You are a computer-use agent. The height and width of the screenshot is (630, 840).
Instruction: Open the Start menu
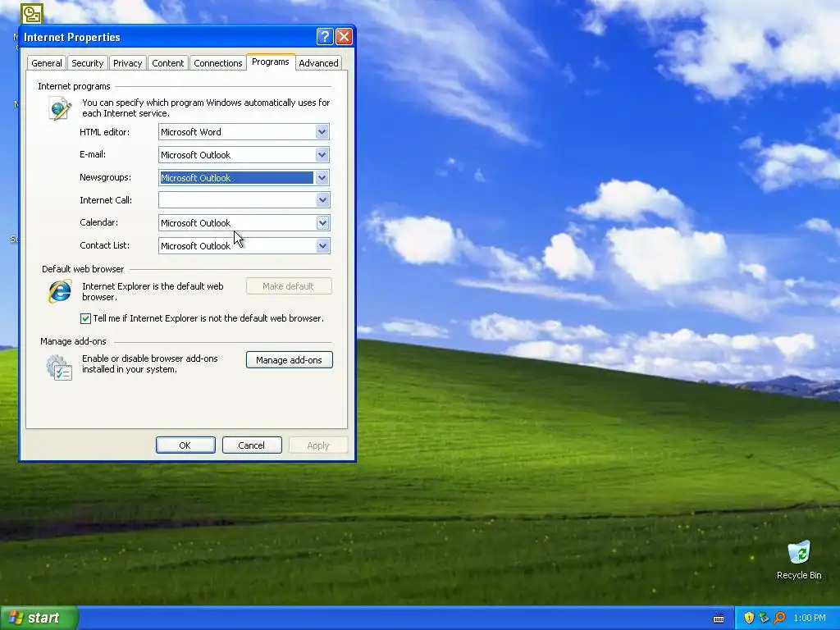[x=39, y=618]
